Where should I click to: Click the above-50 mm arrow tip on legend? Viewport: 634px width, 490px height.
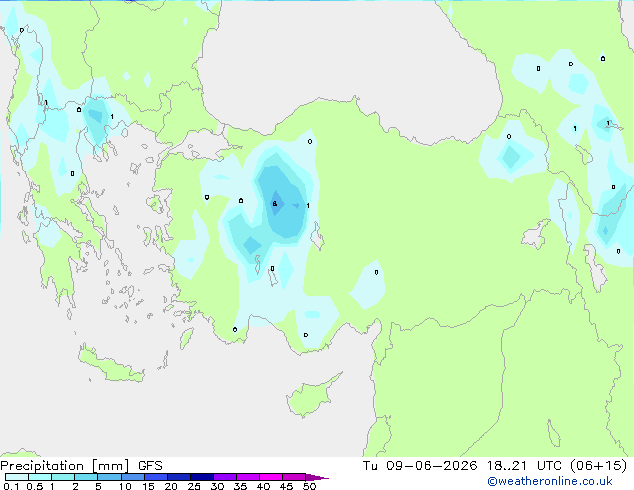click(317, 477)
